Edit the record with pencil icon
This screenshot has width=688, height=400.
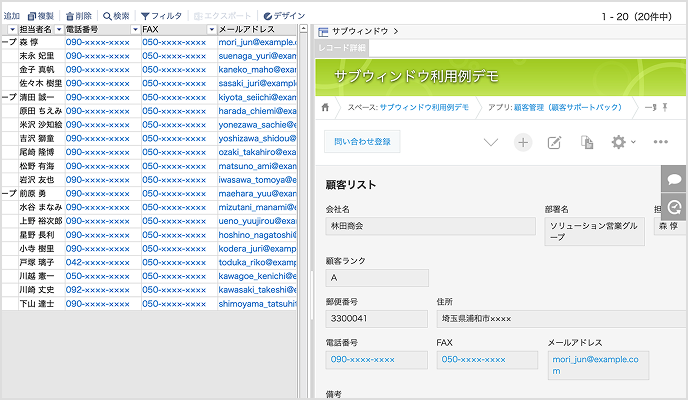pyautogui.click(x=554, y=142)
